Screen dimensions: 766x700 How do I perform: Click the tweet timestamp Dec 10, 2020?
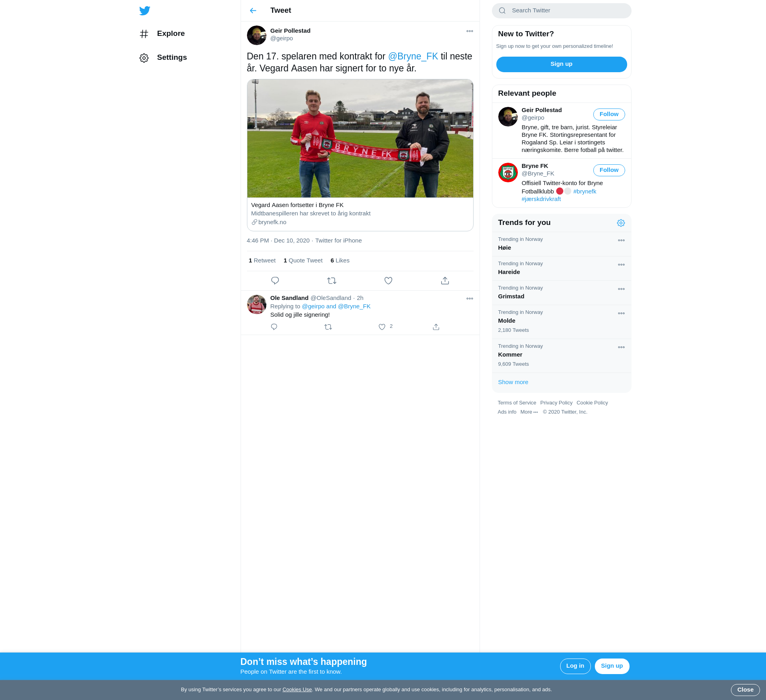point(278,241)
